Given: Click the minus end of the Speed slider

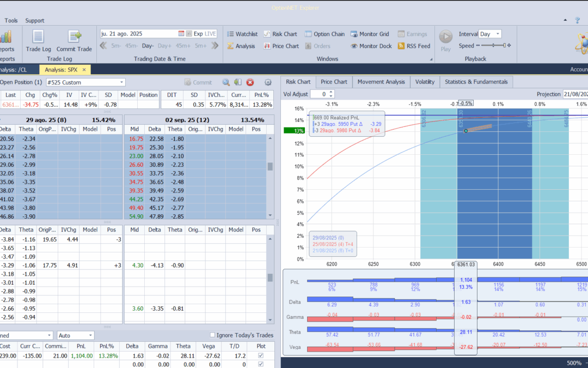Looking at the screenshot, I should [478, 46].
